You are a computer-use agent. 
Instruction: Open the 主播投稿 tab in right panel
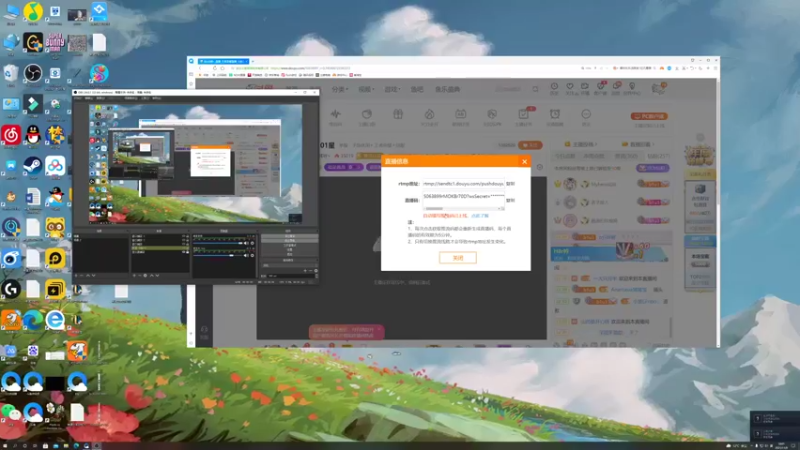coord(582,144)
